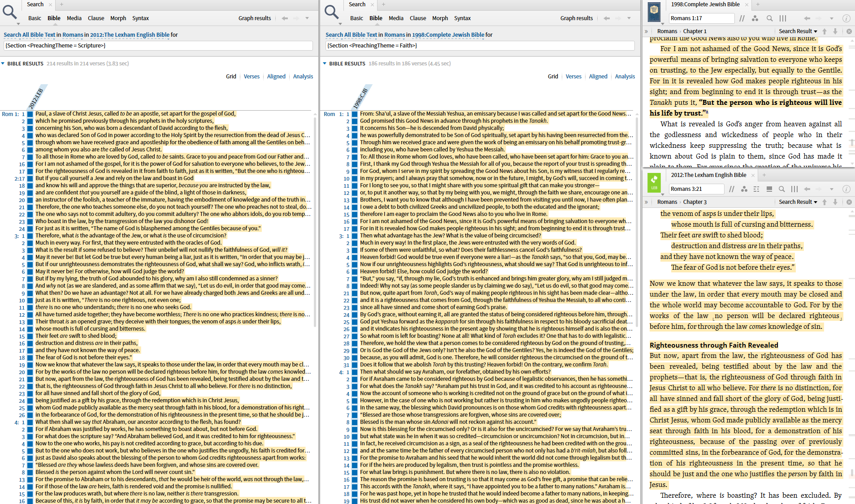Close the locator bar in Romans Chapter 1 panel
Image resolution: width=855 pixels, height=504 pixels.
click(849, 31)
